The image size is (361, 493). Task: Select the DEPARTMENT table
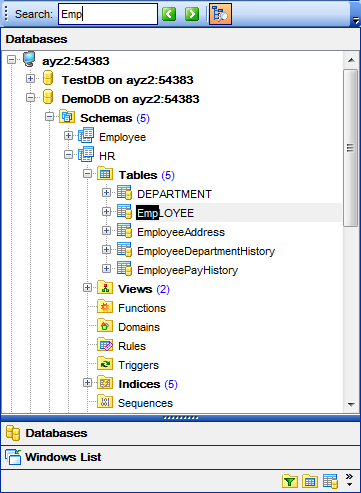point(174,194)
